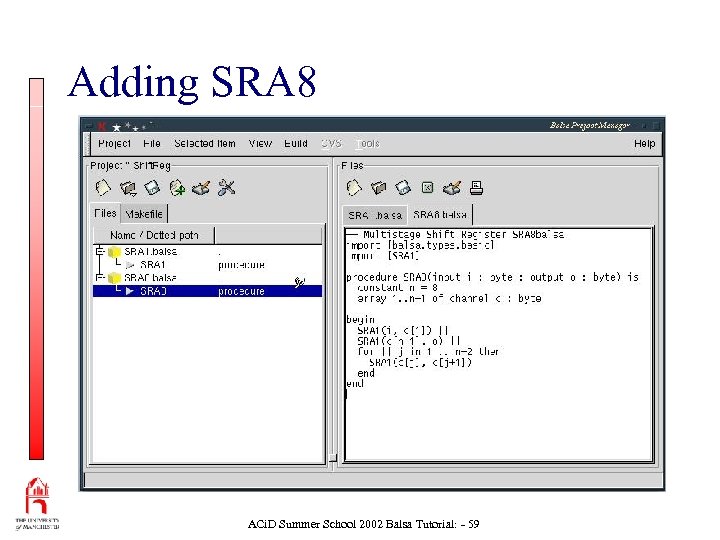Click the 'begin' line in the editor

coord(360,320)
